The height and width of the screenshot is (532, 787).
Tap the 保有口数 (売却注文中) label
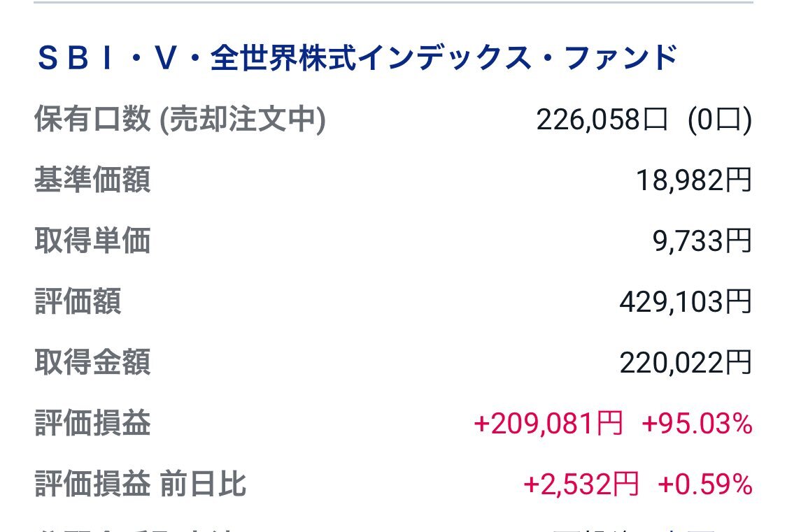pyautogui.click(x=180, y=120)
